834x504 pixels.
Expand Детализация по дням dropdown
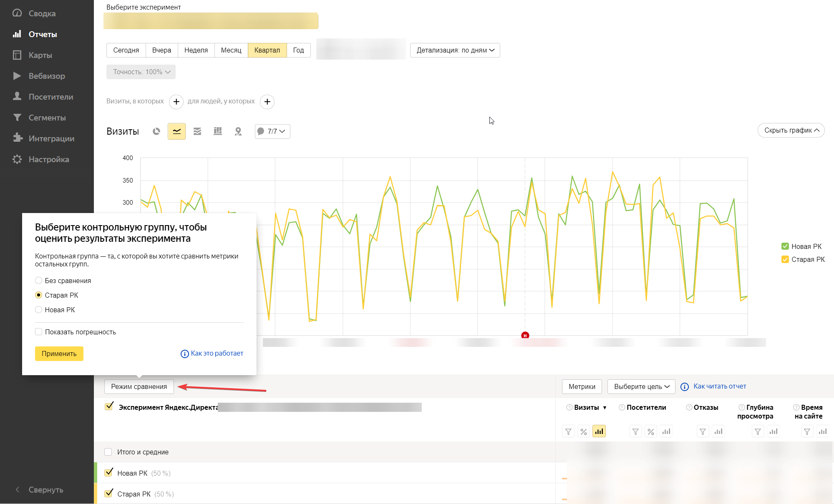454,50
